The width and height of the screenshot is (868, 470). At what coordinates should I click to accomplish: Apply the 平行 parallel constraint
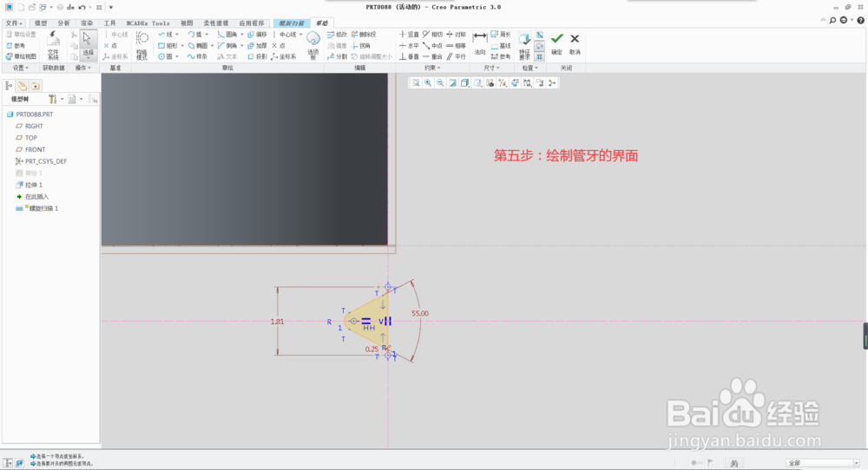tap(457, 56)
